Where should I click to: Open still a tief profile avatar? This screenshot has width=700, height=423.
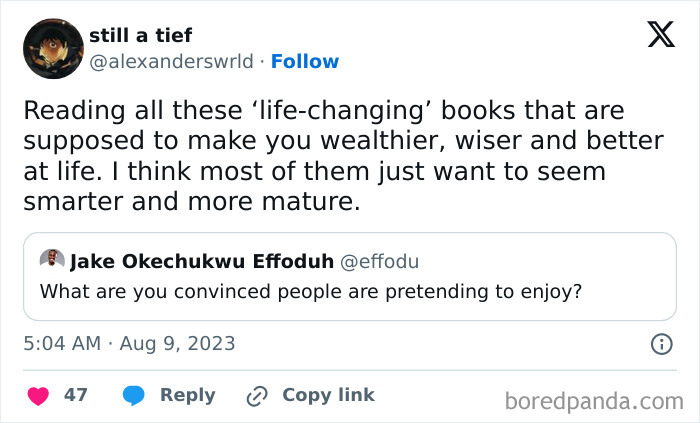point(53,48)
